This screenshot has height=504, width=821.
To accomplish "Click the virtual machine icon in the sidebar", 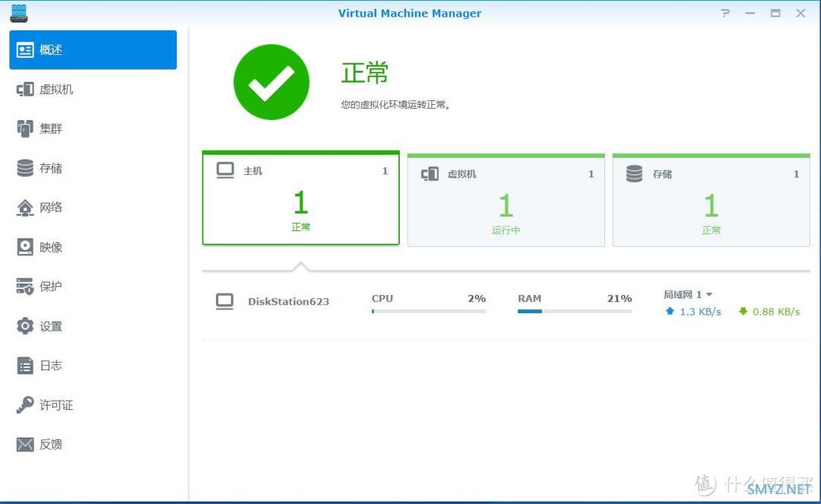I will (25, 90).
